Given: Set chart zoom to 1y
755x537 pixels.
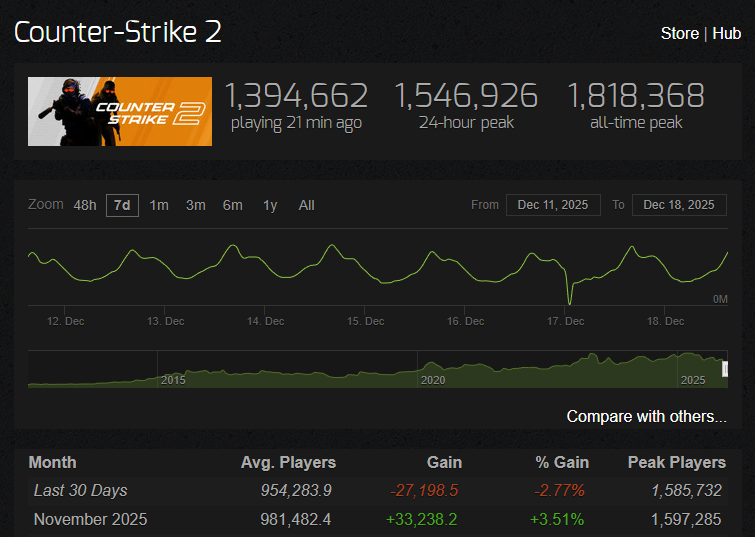Looking at the screenshot, I should tap(270, 206).
